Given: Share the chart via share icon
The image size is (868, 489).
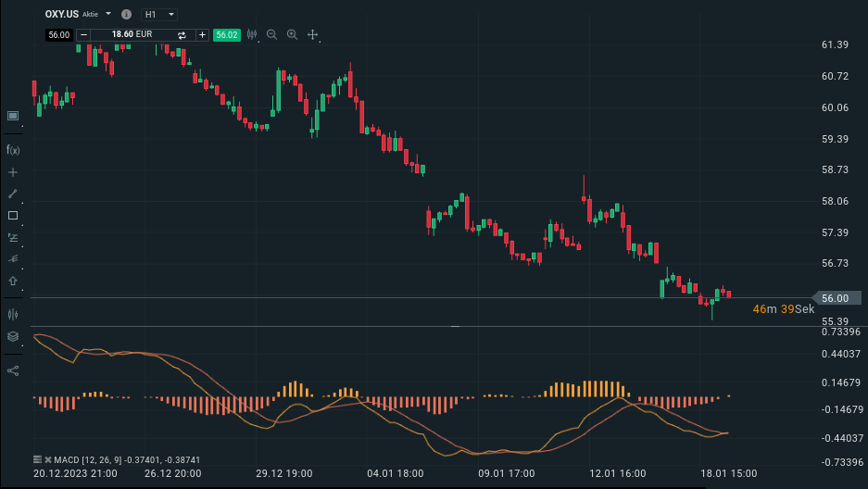Looking at the screenshot, I should click(13, 370).
